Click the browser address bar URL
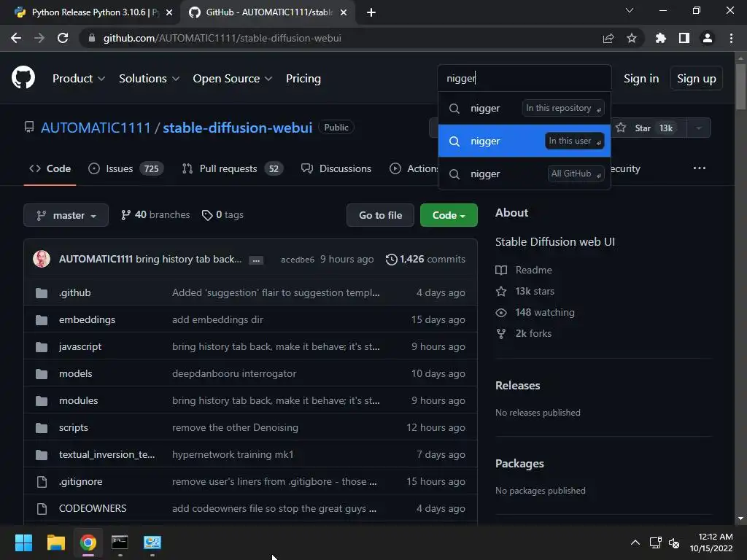 (222, 38)
